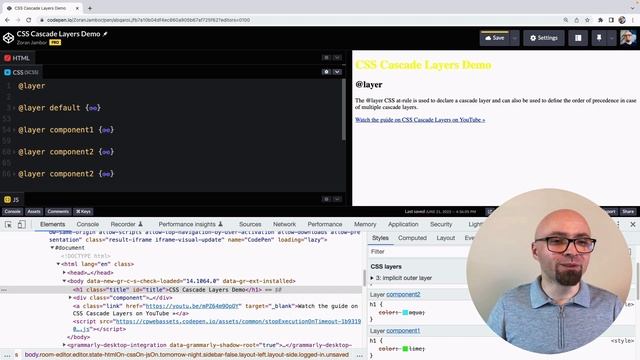640x360 pixels.
Task: Bookmark this page with star icon
Action: pyautogui.click(x=587, y=20)
